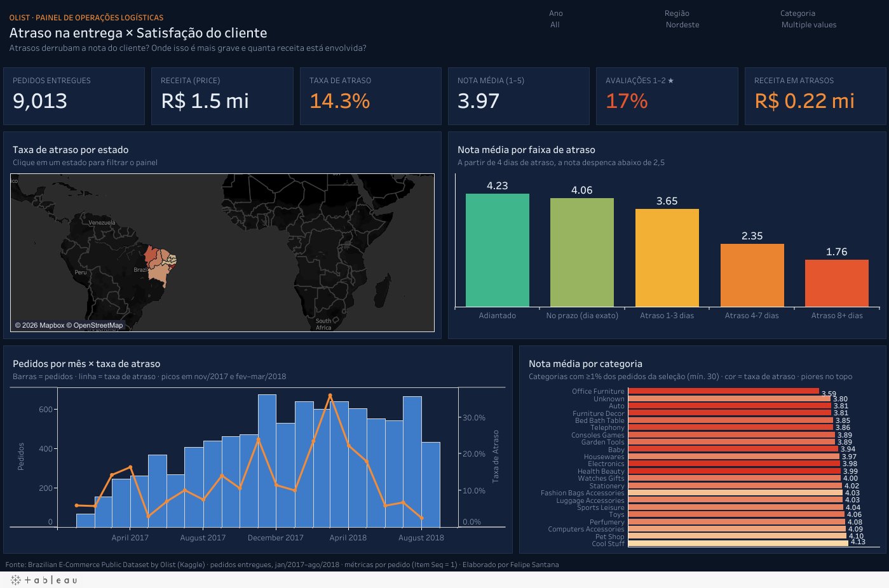Click Venezuela label on the map

(102, 223)
